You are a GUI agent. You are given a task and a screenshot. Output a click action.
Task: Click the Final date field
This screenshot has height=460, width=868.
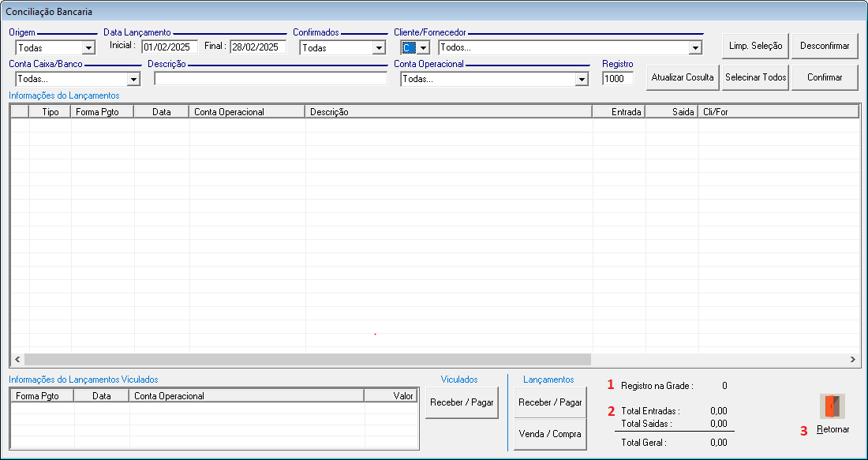click(258, 47)
